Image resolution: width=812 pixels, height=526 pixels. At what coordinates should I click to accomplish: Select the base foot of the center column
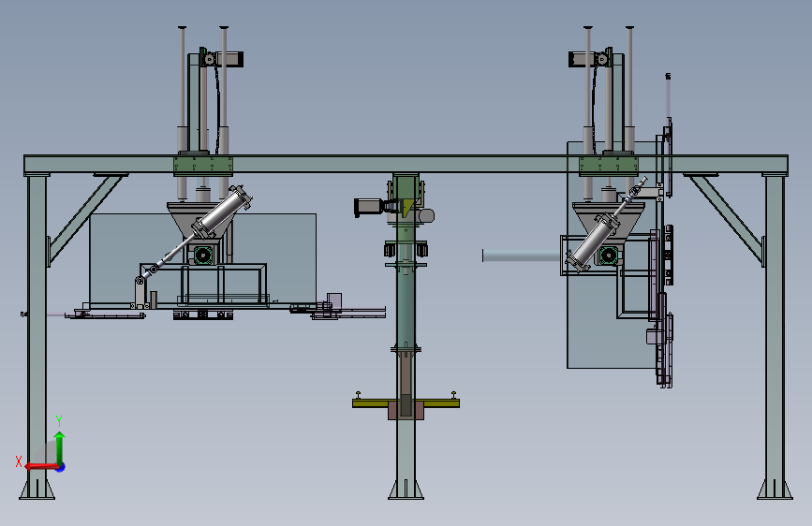[406, 489]
